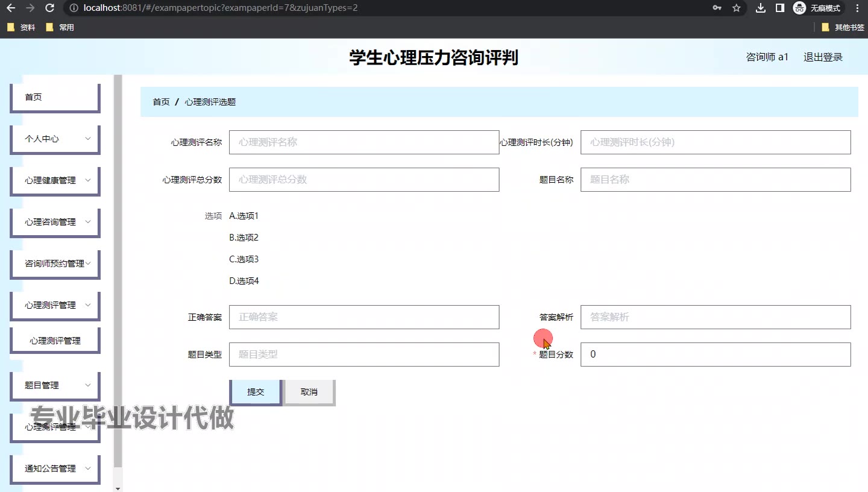This screenshot has width=868, height=492.
Task: Open the 资料 bookmark folder
Action: tap(22, 27)
